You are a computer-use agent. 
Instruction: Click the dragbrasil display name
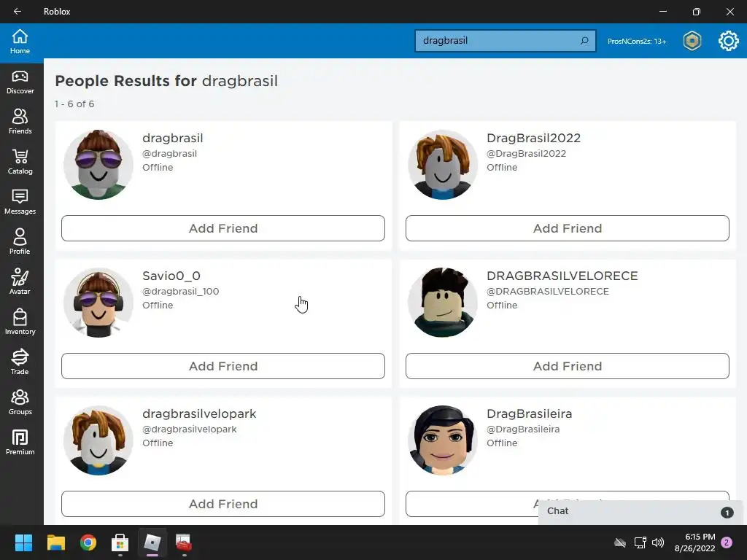point(172,138)
